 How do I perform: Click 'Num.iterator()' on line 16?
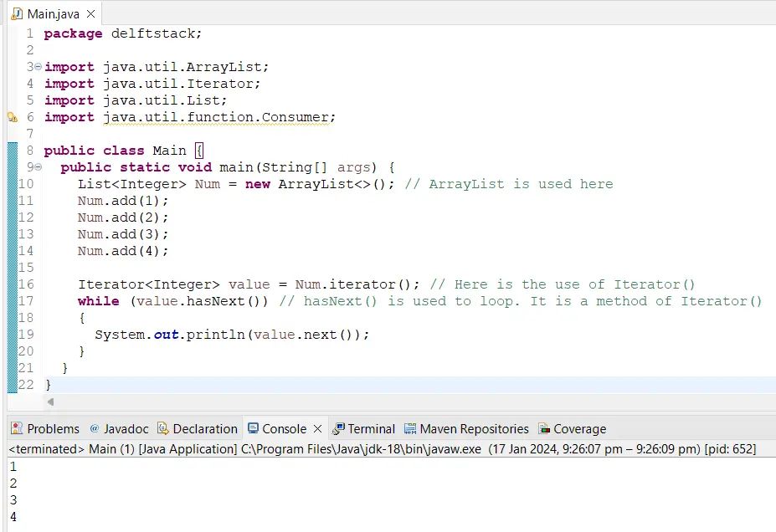click(x=353, y=284)
